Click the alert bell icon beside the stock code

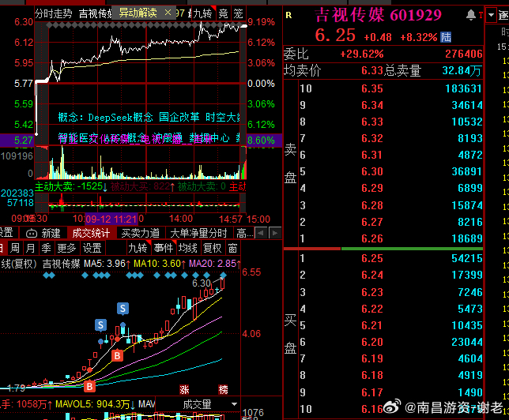coord(471,15)
